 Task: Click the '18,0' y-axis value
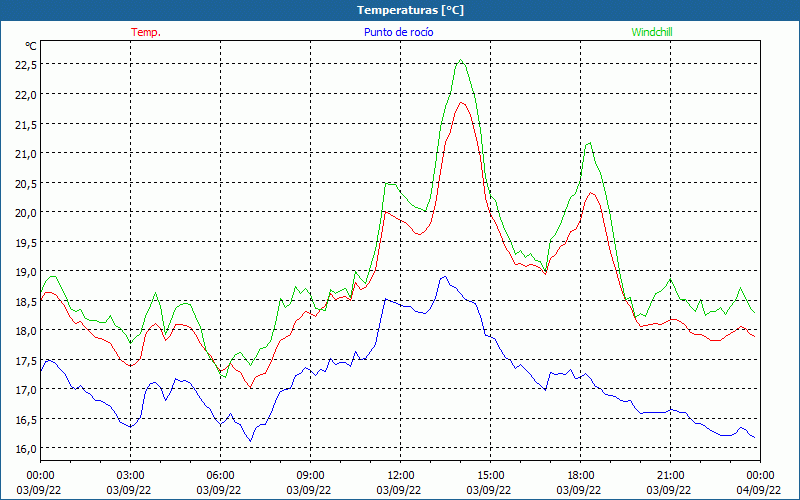pos(26,330)
